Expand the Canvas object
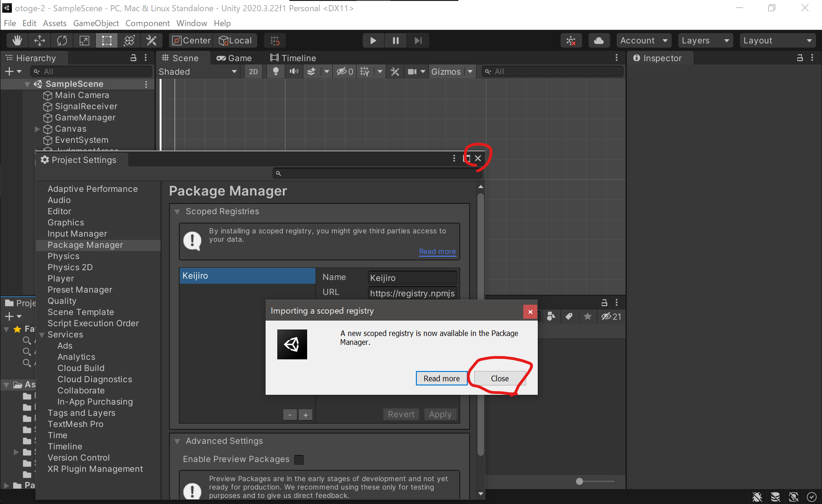The width and height of the screenshot is (822, 504). [x=37, y=129]
